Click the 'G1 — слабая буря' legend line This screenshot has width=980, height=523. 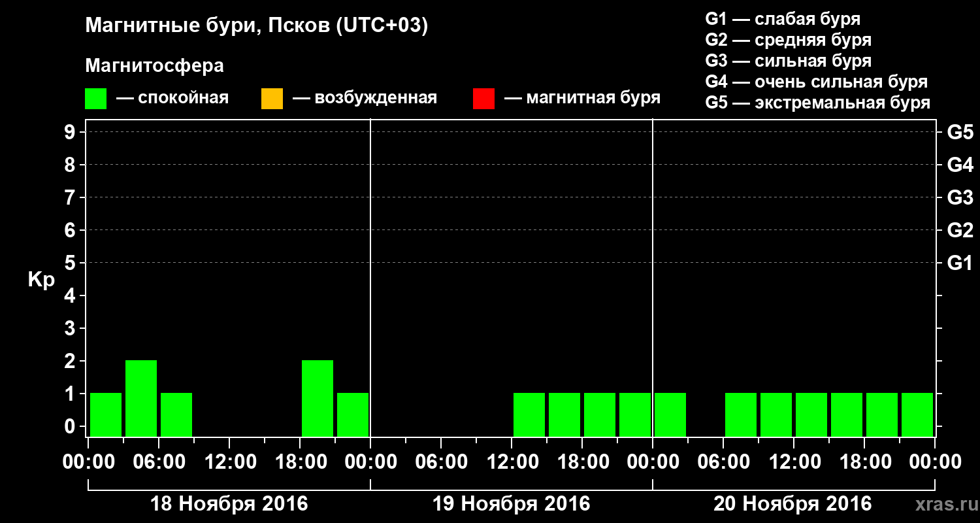[x=783, y=18]
